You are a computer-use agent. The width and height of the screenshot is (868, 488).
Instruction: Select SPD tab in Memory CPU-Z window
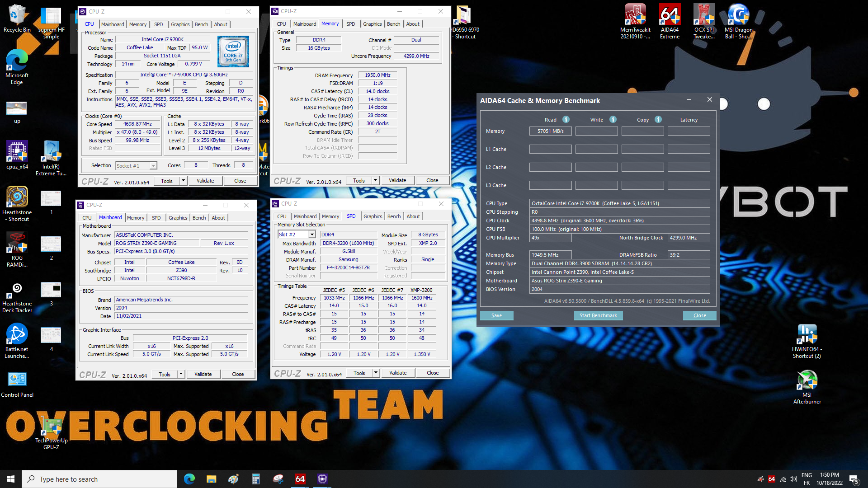click(351, 24)
